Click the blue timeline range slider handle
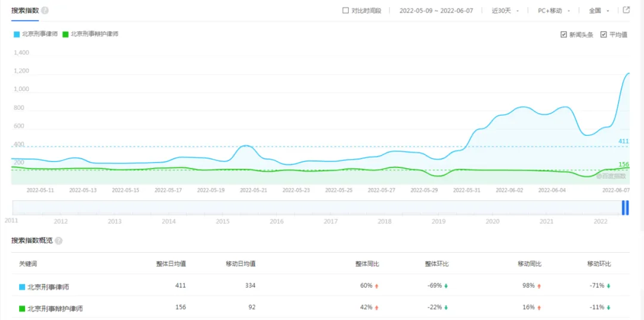Image resolution: width=644 pixels, height=320 pixels. point(625,207)
